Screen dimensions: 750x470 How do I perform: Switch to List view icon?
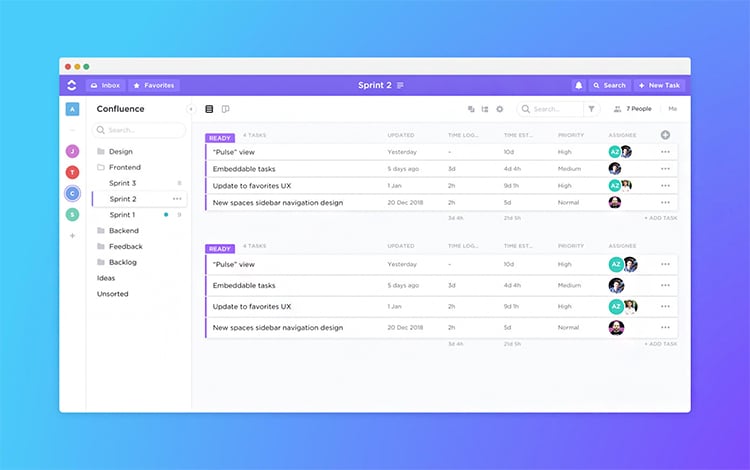[x=209, y=109]
